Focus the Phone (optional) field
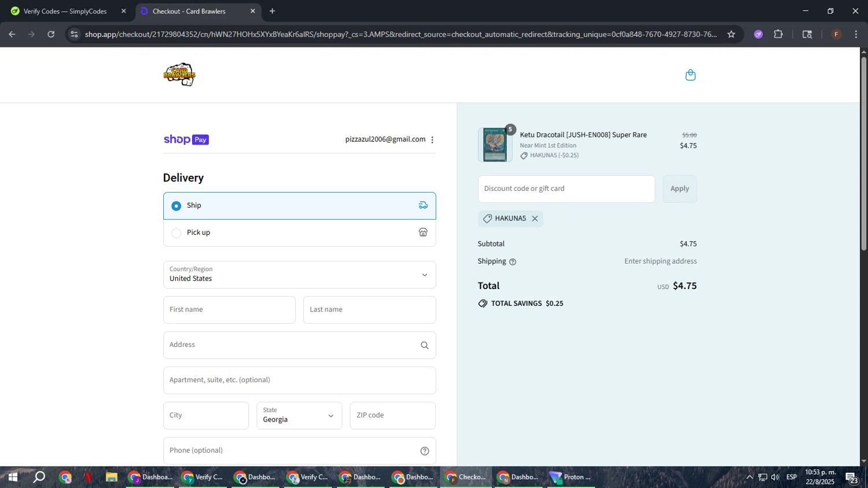 point(300,451)
